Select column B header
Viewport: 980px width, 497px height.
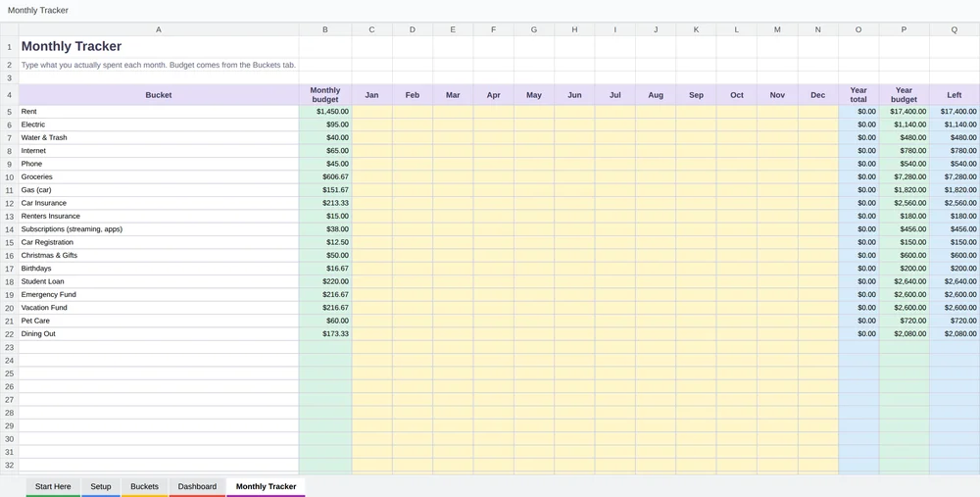[x=325, y=29]
